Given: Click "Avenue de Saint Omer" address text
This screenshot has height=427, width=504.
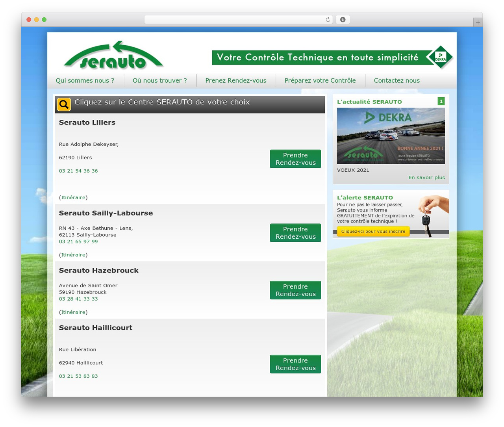Looking at the screenshot, I should click(x=88, y=286).
